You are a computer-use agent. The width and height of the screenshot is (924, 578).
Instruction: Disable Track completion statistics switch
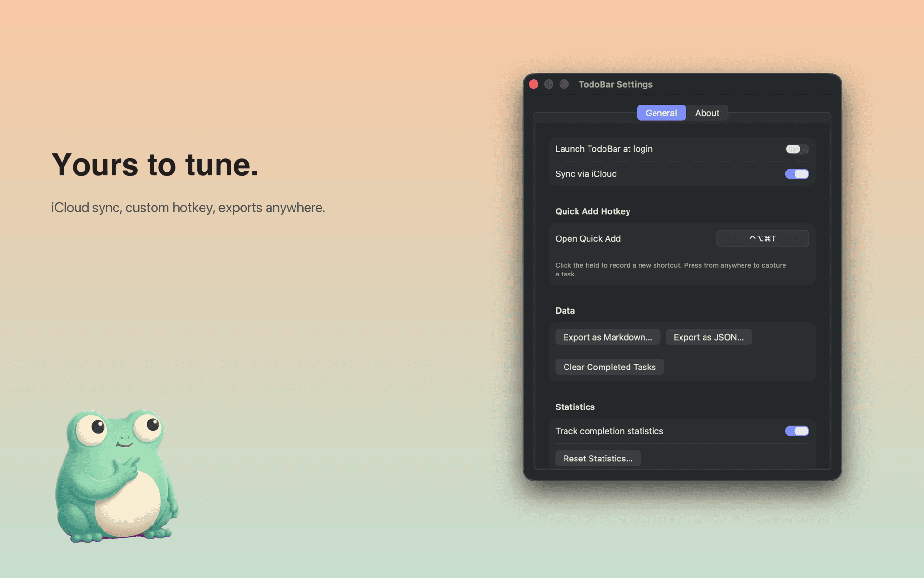click(797, 431)
